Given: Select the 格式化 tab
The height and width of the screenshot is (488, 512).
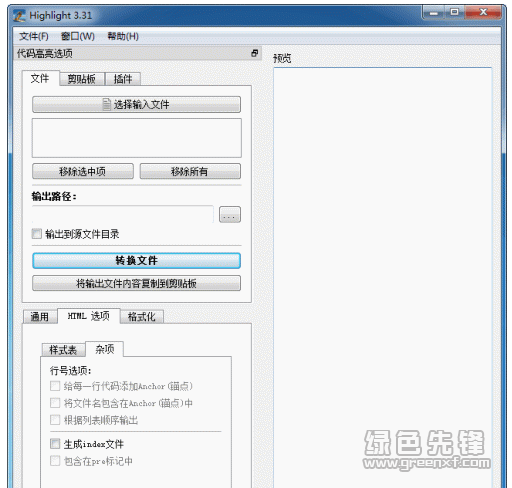Looking at the screenshot, I should click(142, 317).
